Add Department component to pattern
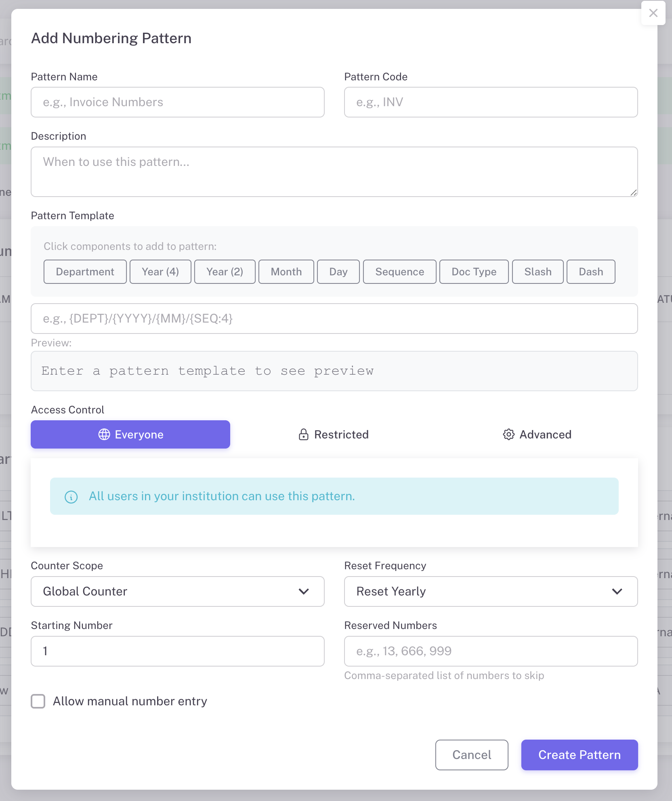Image resolution: width=672 pixels, height=801 pixels. [85, 272]
